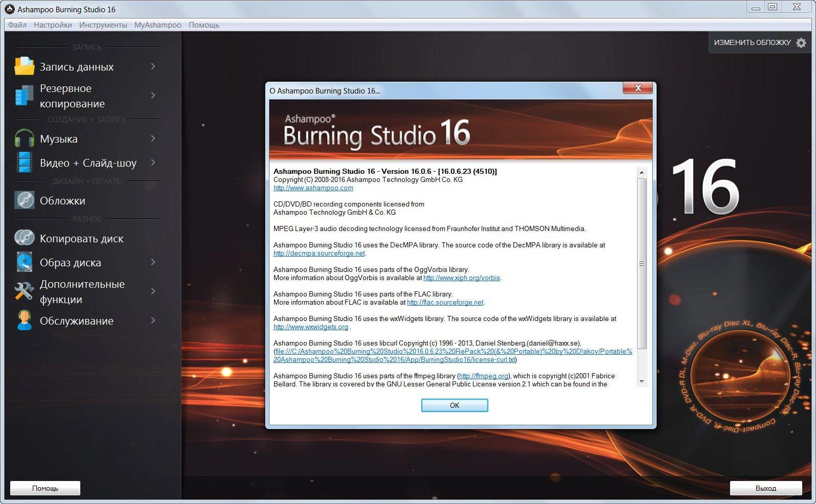Open the www.wxwidgets.org link
The width and height of the screenshot is (816, 504).
click(x=311, y=327)
